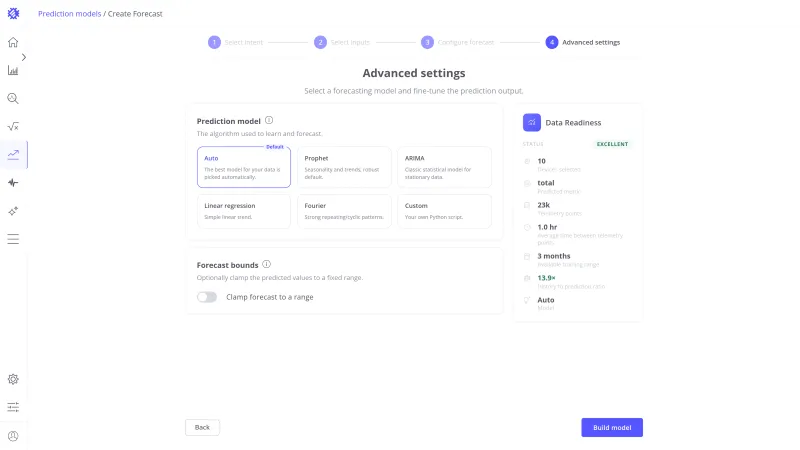This screenshot has height=450, width=800.
Task: Select the Custom Python script model card
Action: pos(444,211)
